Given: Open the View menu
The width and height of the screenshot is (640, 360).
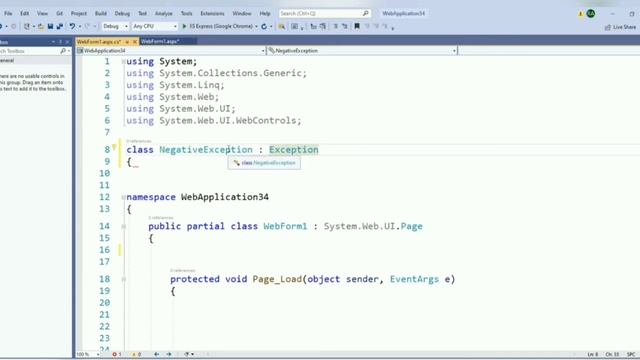Looking at the screenshot, I should [42, 13].
